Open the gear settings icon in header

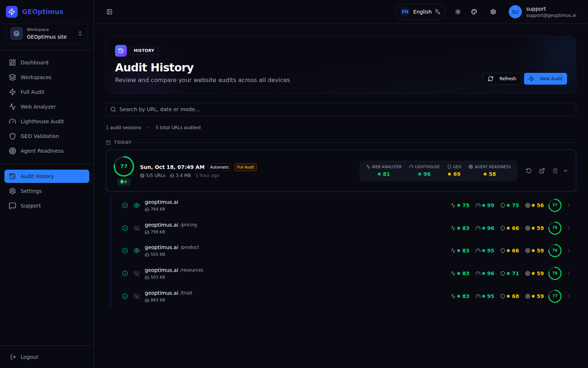point(493,12)
